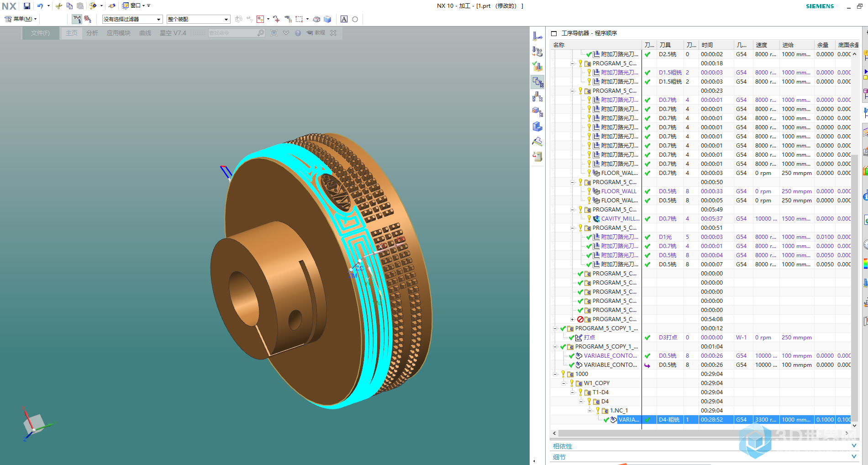Click the Undo arrow icon
The image size is (868, 465).
tap(40, 6)
